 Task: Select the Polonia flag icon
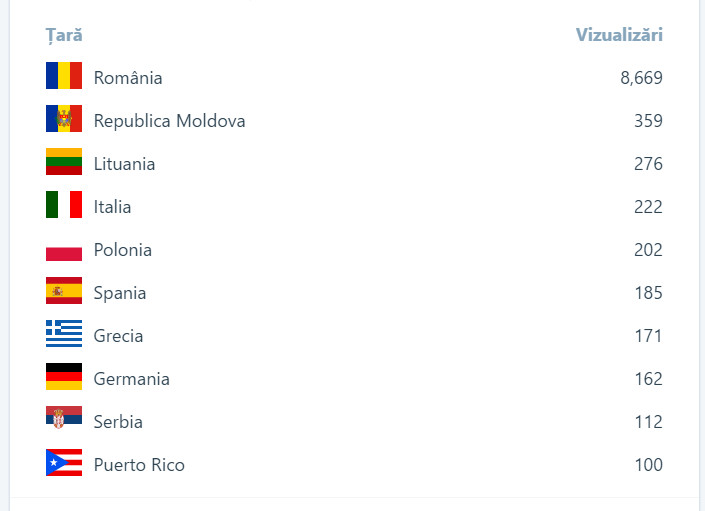tap(64, 249)
